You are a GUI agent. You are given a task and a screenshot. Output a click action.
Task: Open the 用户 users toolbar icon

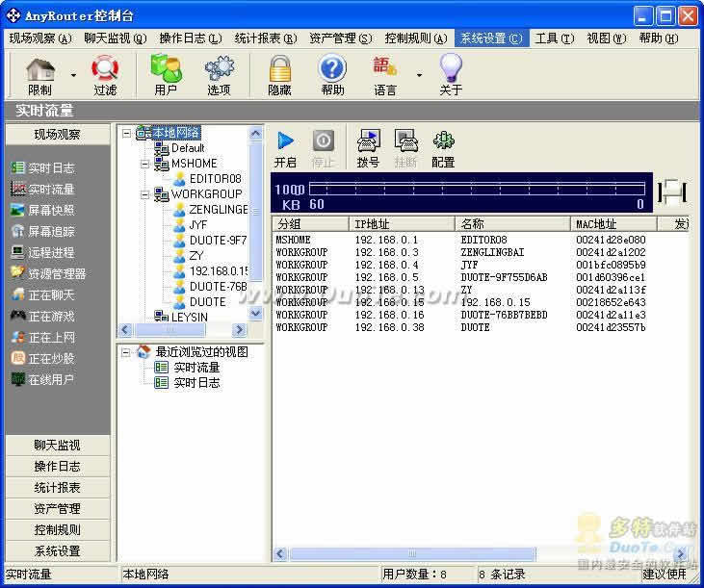pos(166,69)
